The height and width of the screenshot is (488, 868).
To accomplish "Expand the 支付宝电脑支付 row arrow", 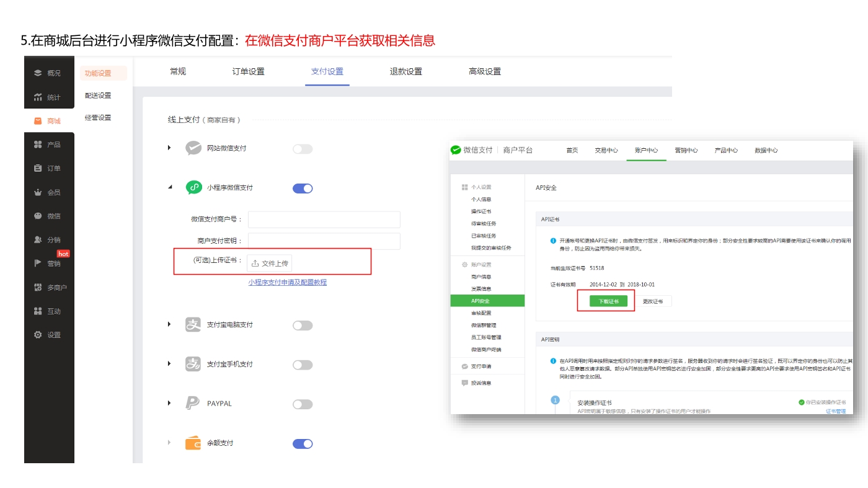I will coord(169,324).
